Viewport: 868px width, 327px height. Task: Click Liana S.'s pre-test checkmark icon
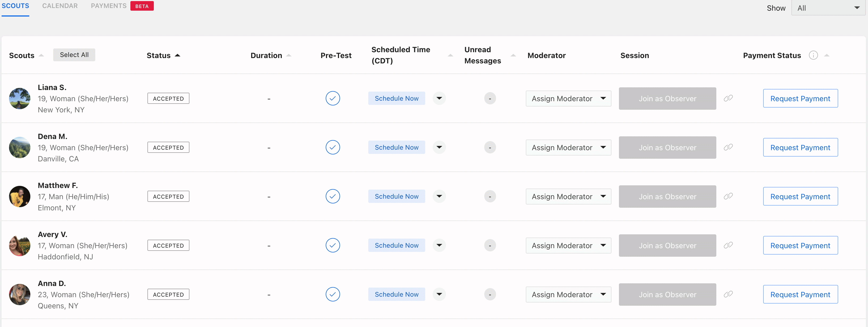[x=333, y=99]
